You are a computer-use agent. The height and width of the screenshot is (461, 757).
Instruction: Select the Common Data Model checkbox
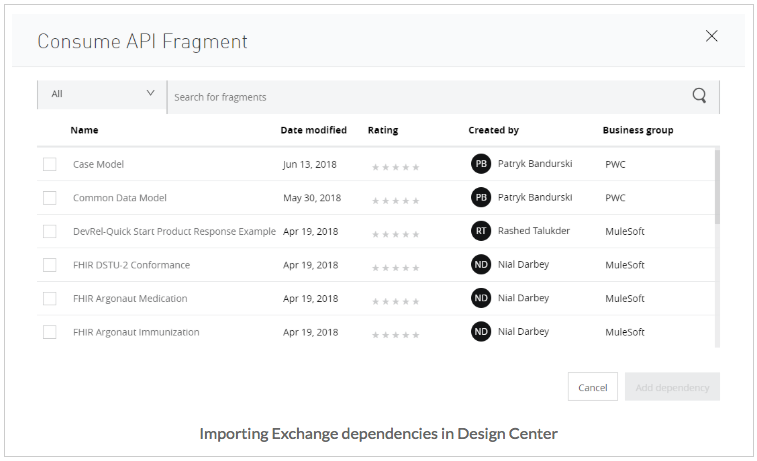coord(50,198)
